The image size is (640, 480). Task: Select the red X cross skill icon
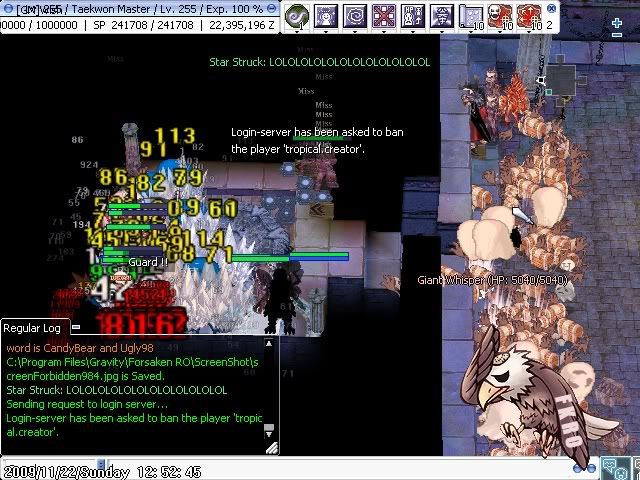[383, 15]
